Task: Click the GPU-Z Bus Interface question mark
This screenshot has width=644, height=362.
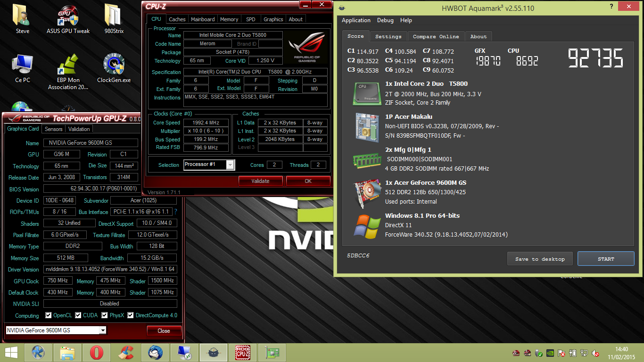Action: 176,212
